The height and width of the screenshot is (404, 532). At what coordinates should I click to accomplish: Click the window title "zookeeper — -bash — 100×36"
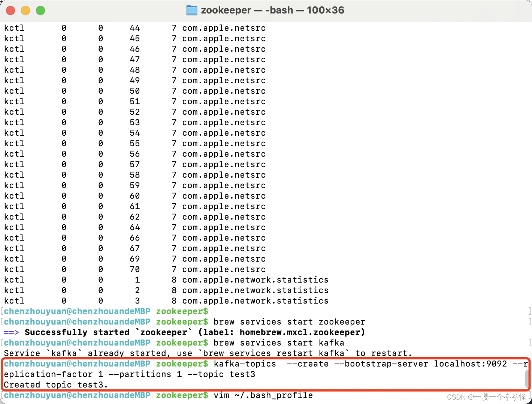tap(272, 10)
